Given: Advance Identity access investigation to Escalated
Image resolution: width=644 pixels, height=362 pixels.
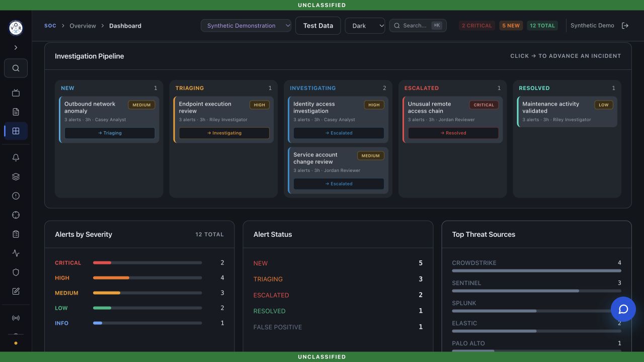Looking at the screenshot, I should [339, 133].
